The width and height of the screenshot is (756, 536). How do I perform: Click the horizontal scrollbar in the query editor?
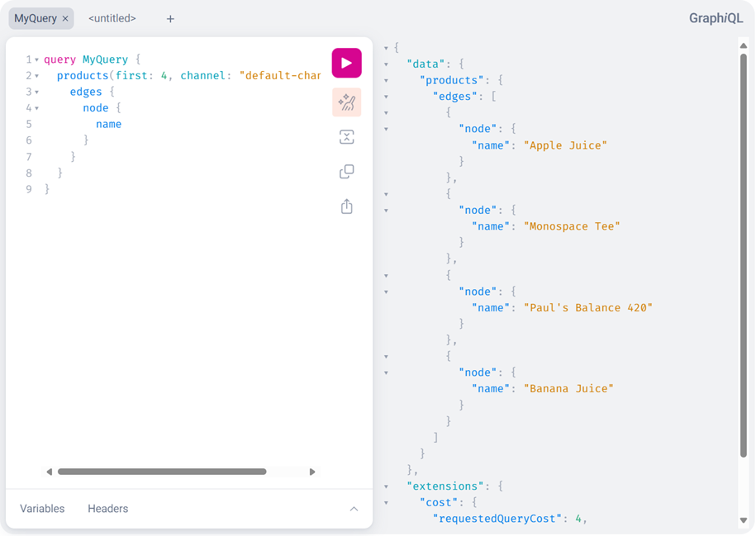coord(162,472)
